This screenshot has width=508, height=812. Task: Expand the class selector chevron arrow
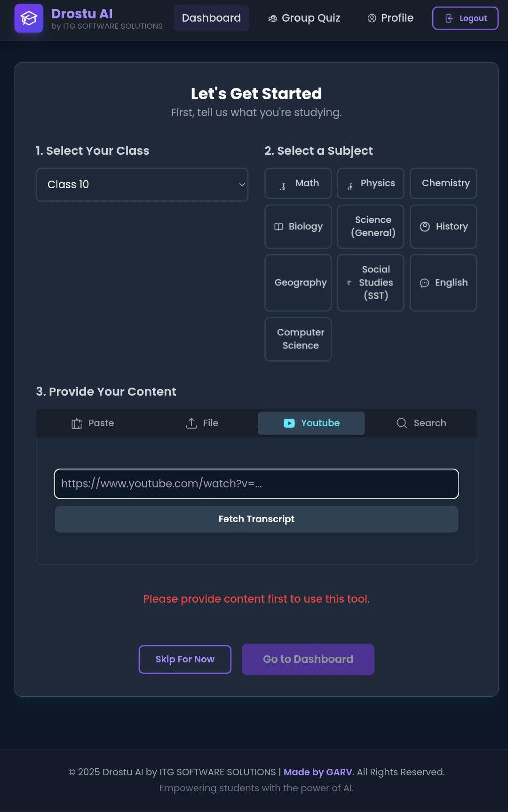242,184
